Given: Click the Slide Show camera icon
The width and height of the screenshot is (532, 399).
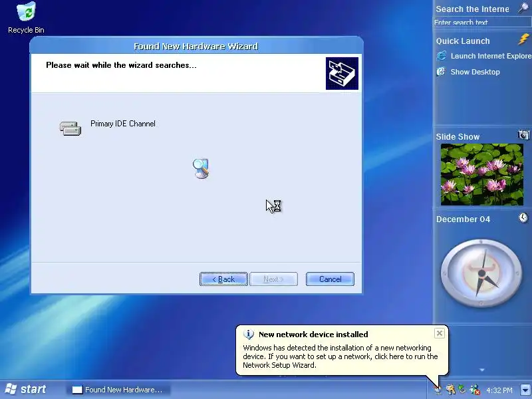Looking at the screenshot, I should pyautogui.click(x=523, y=135).
